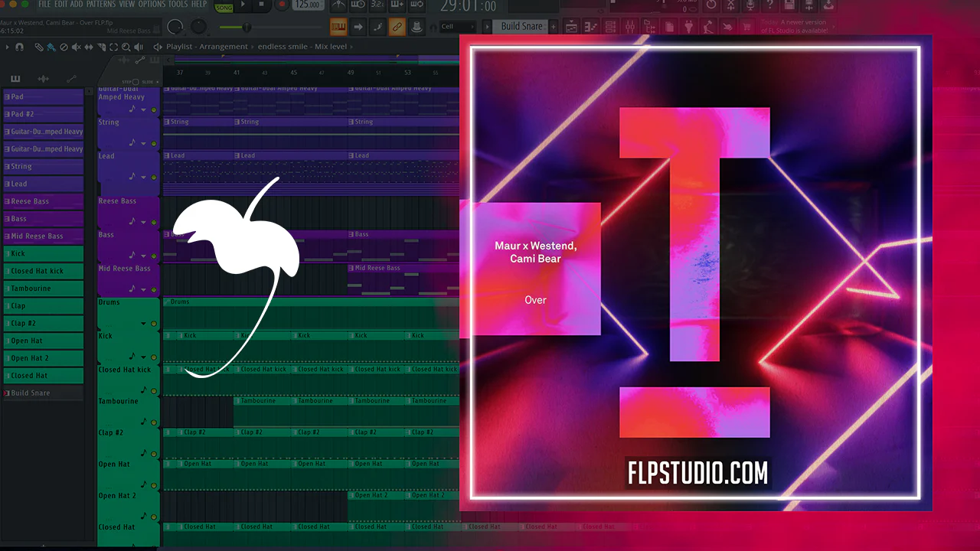
Task: Click the hat icon in the toolbar
Action: [416, 27]
